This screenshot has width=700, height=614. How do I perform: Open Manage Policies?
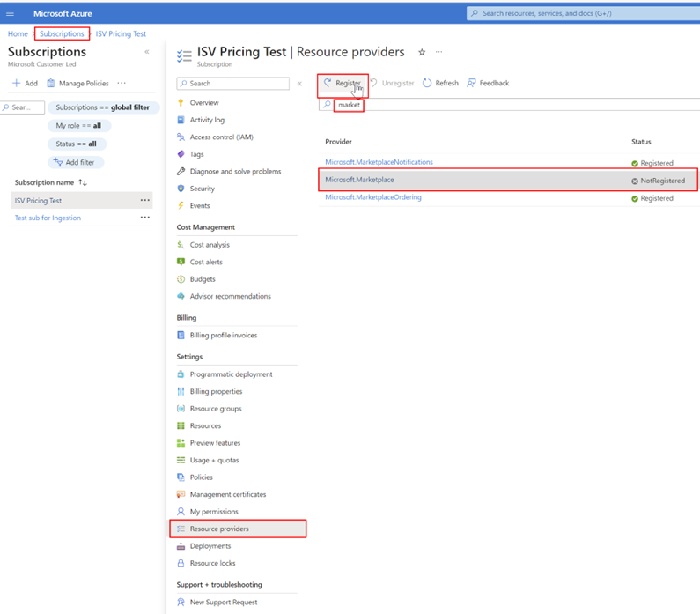(x=78, y=83)
